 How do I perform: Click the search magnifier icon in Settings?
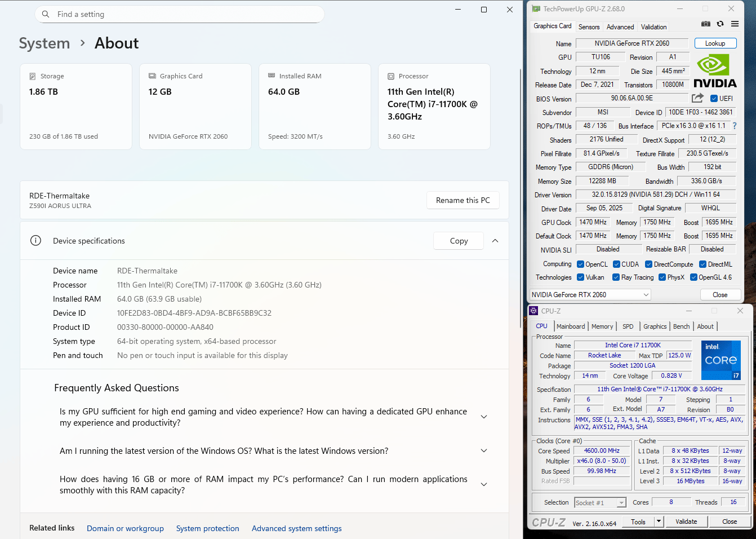45,14
